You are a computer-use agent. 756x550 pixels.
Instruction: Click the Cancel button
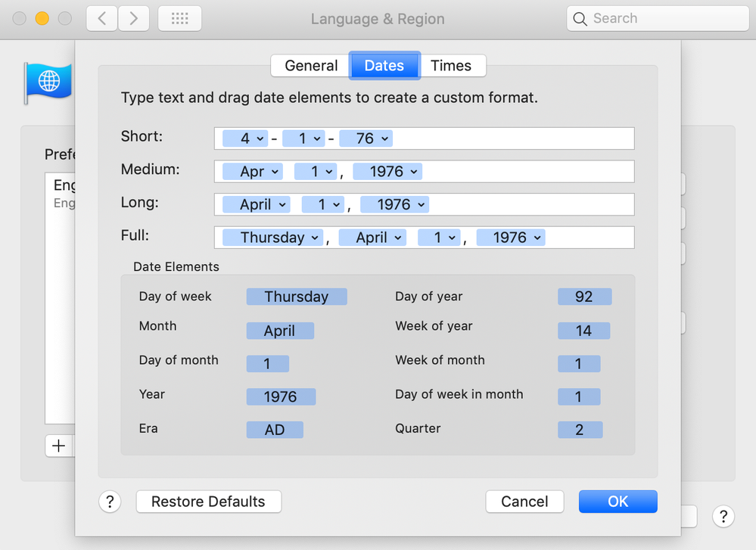pos(524,502)
